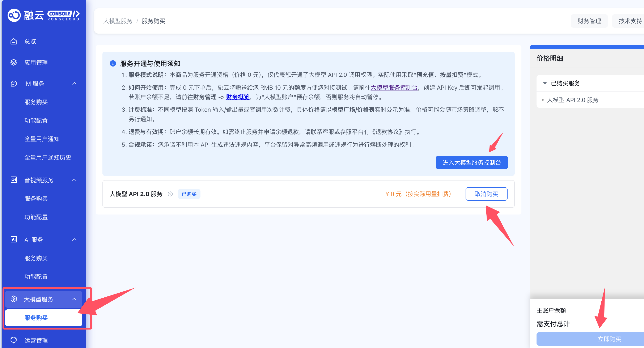Viewport: 644px width, 348px height.
Task: Click the help icon next to 大模型 API 2.0 服务
Action: pyautogui.click(x=170, y=194)
